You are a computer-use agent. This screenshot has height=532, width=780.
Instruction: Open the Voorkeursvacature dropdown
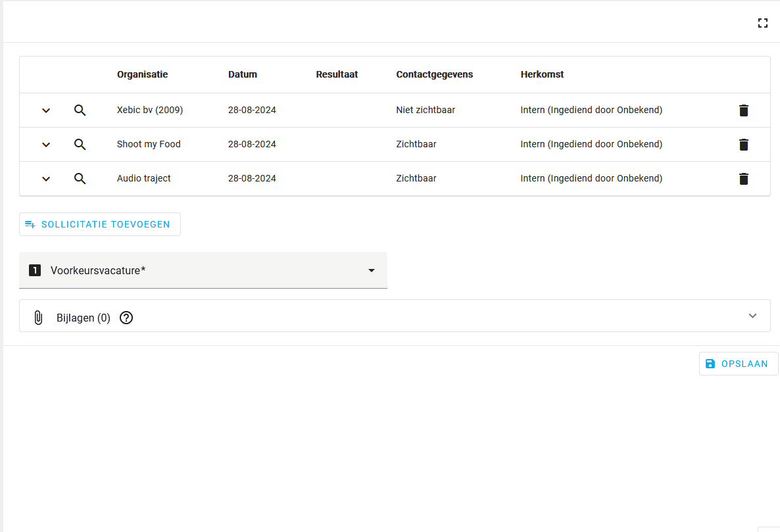click(x=371, y=270)
